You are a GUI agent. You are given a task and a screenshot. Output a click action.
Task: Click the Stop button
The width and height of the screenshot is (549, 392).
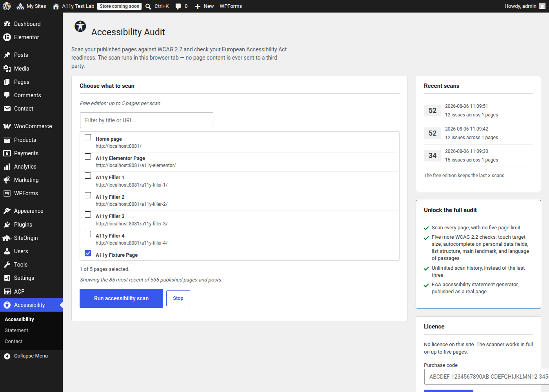(x=178, y=298)
